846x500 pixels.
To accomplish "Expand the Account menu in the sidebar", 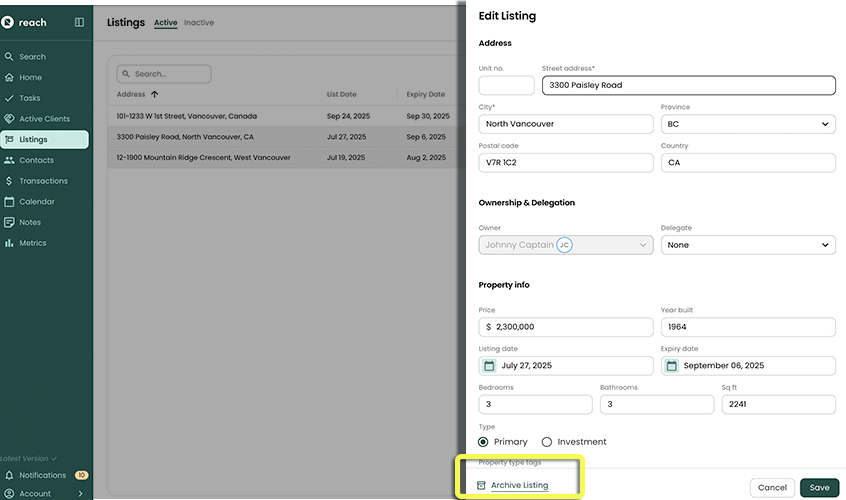I will pyautogui.click(x=44, y=493).
